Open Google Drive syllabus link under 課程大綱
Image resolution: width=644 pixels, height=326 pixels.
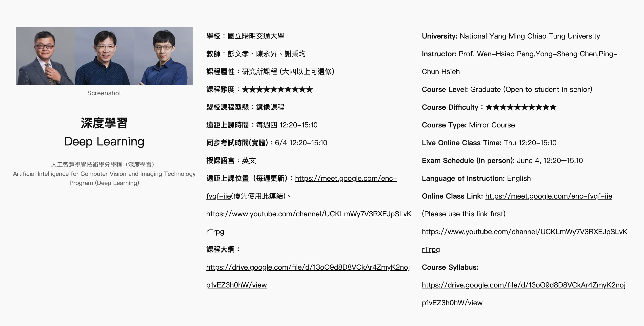point(308,267)
